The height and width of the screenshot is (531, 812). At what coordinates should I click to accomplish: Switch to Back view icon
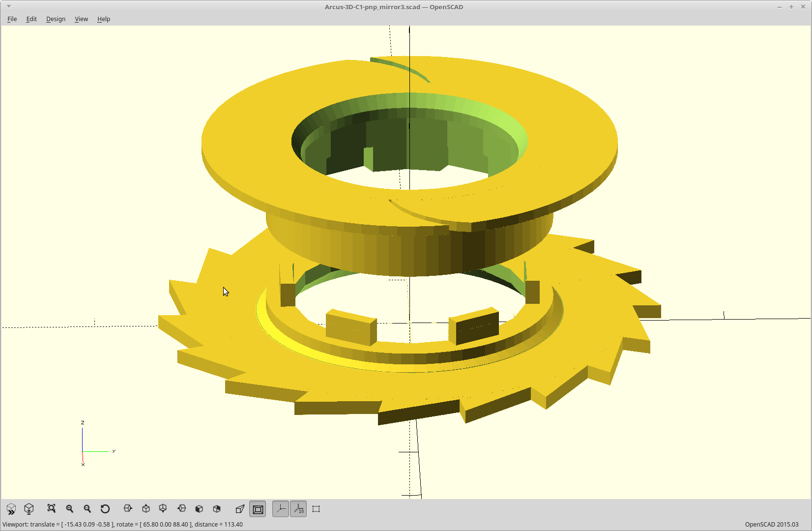(217, 509)
